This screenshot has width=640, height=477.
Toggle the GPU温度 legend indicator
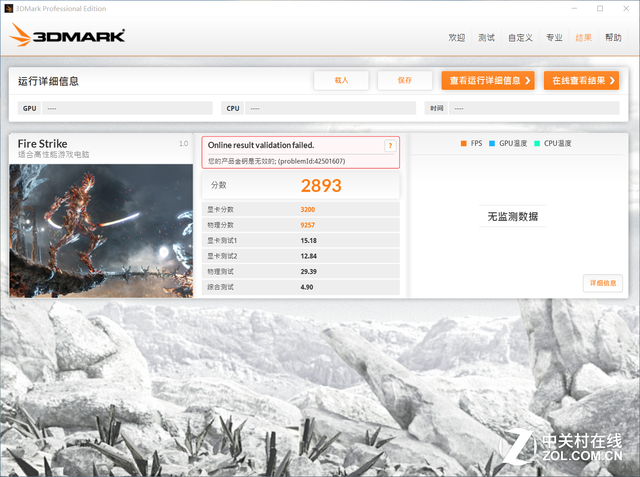point(493,143)
